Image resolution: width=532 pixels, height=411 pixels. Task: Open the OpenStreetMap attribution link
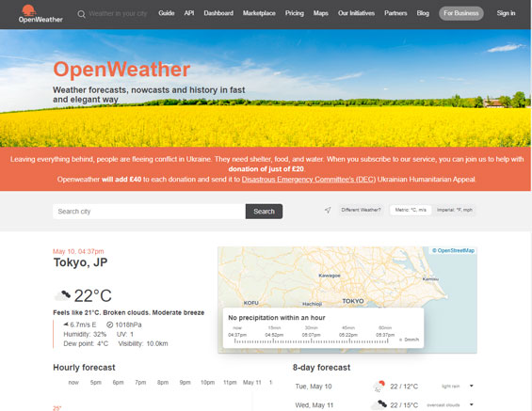(x=453, y=250)
